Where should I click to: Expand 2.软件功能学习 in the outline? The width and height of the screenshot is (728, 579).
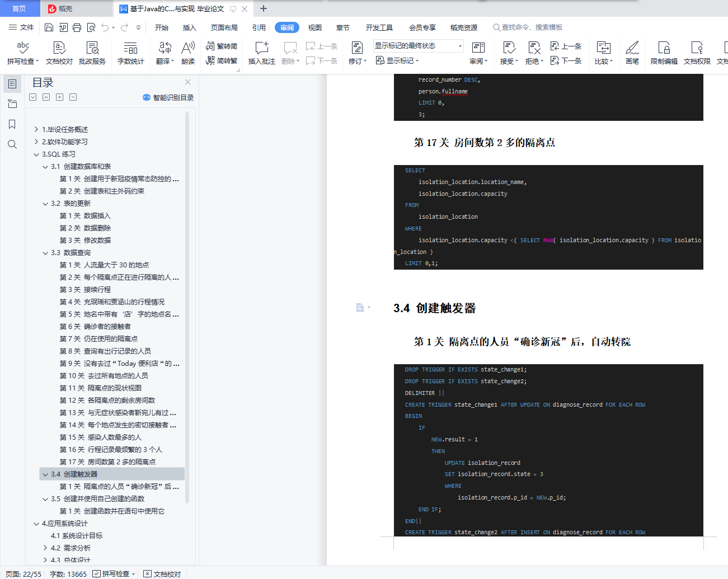point(36,142)
